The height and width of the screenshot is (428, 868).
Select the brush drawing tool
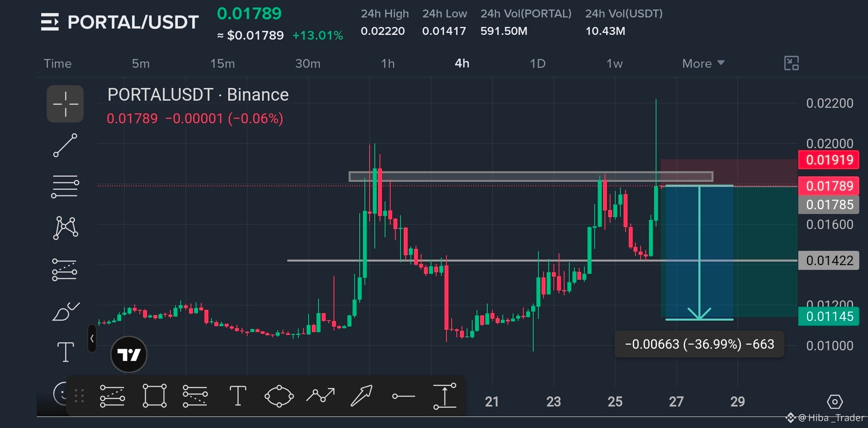click(x=66, y=311)
